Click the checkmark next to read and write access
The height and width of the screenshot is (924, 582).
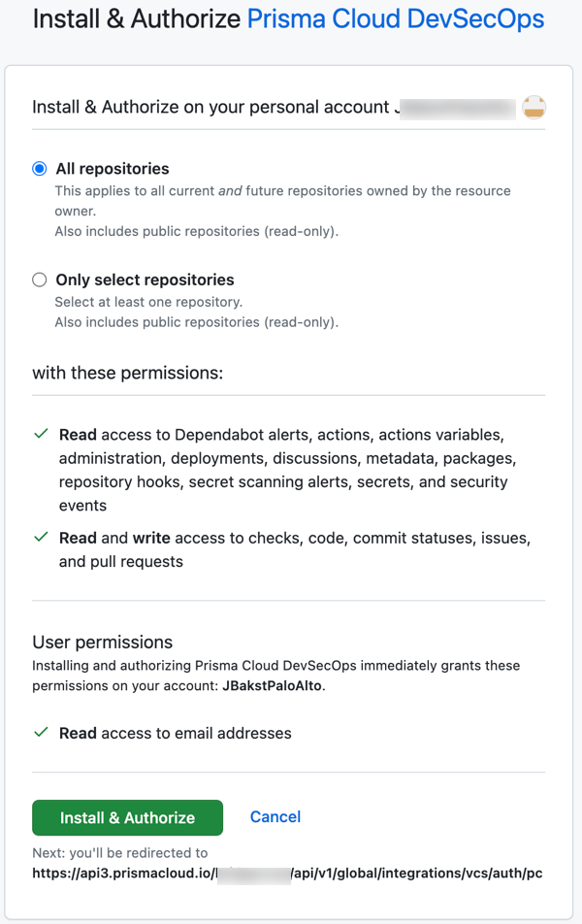point(41,537)
